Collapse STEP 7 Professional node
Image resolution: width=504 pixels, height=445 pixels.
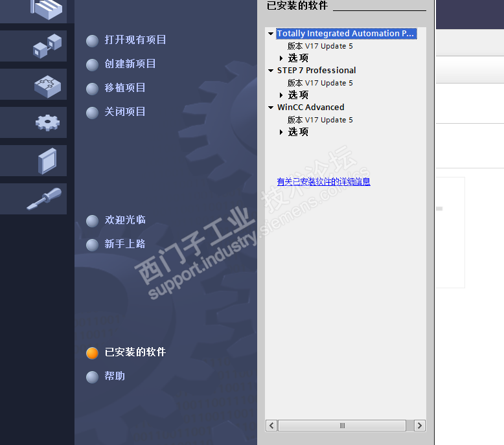(x=271, y=71)
